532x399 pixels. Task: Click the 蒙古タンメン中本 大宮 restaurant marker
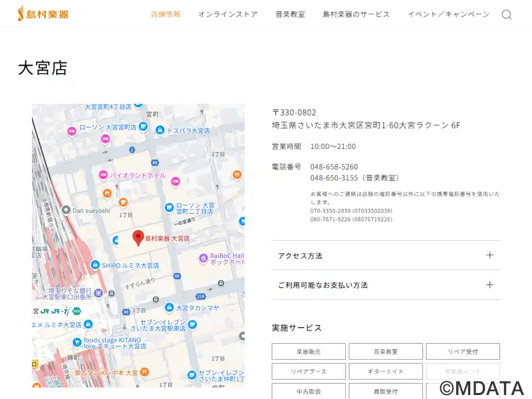pyautogui.click(x=144, y=372)
